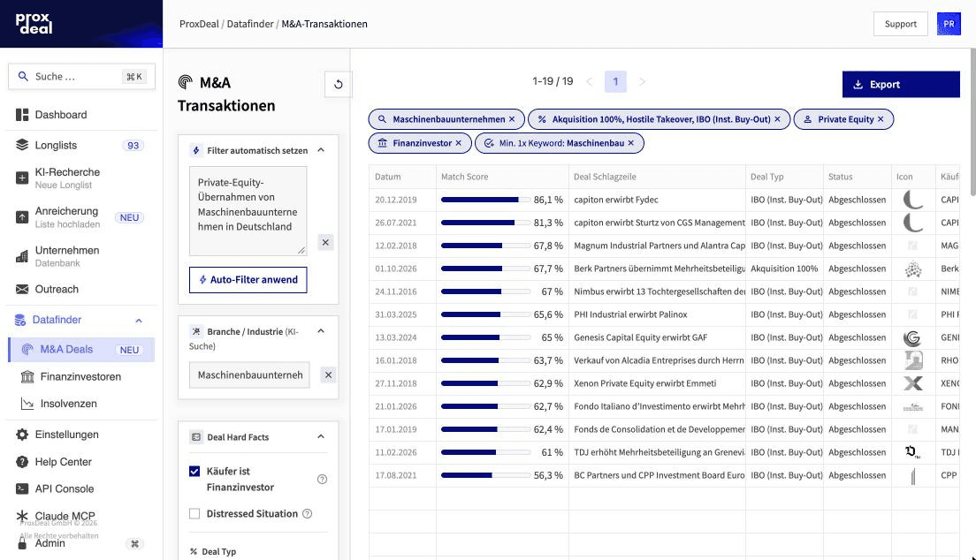Screen dimensions: 976x560
Task: Click the Maschinenbauunternehmen industry input field
Action: (249, 375)
